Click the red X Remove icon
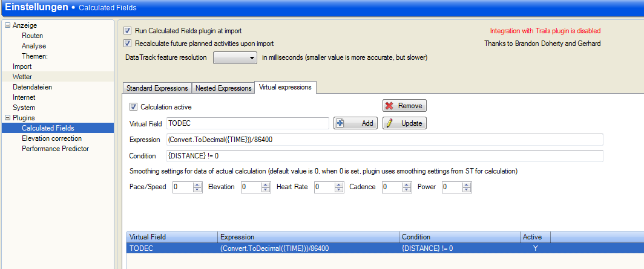 point(389,106)
